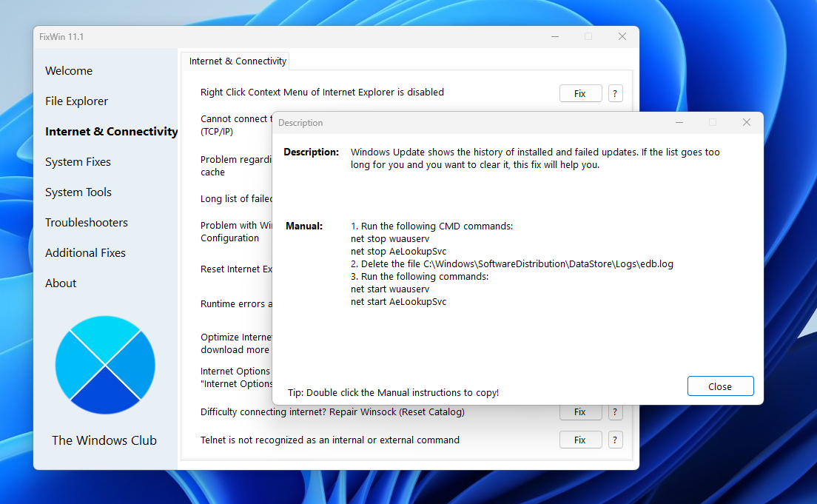The image size is (817, 504).
Task: Click the Windows Update history description text
Action: click(x=535, y=158)
